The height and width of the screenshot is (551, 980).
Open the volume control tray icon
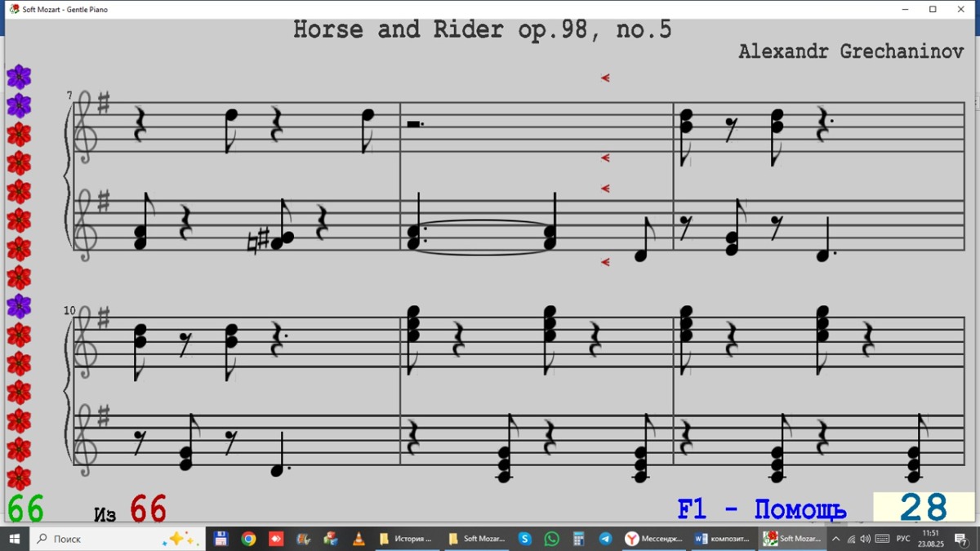coord(866,539)
